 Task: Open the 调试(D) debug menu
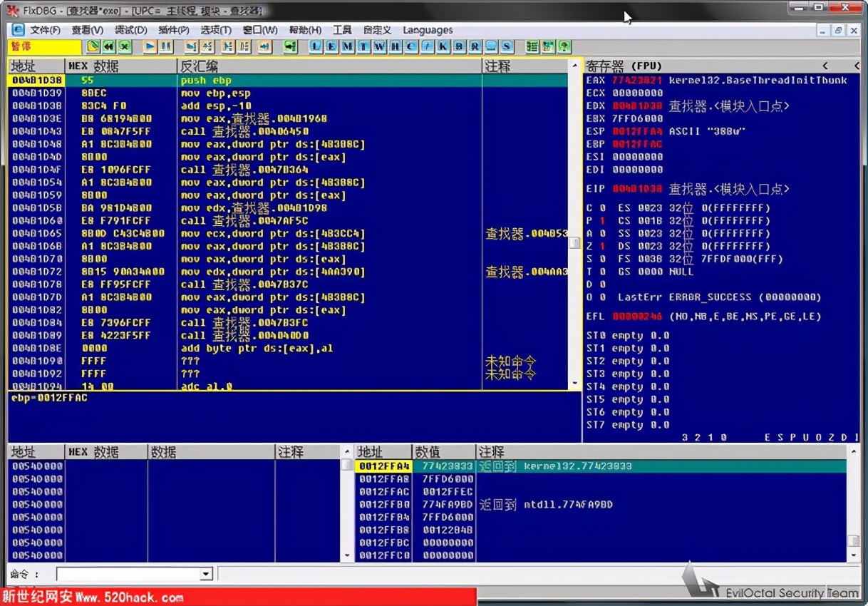click(130, 30)
